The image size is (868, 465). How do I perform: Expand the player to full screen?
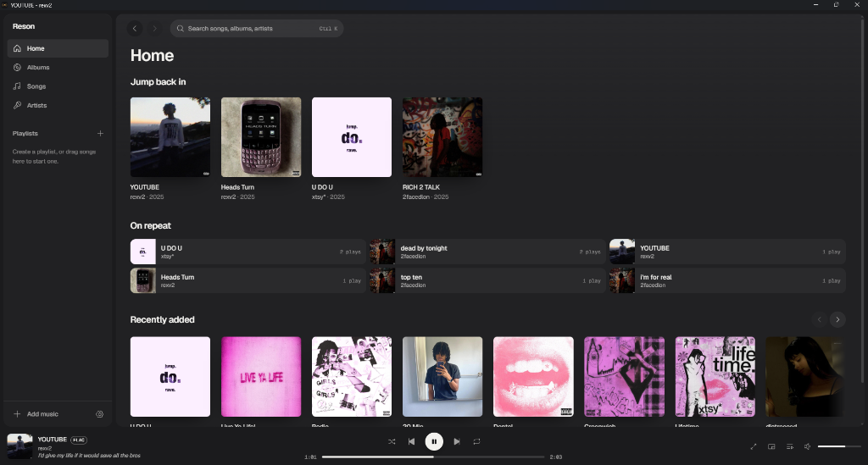coord(754,446)
